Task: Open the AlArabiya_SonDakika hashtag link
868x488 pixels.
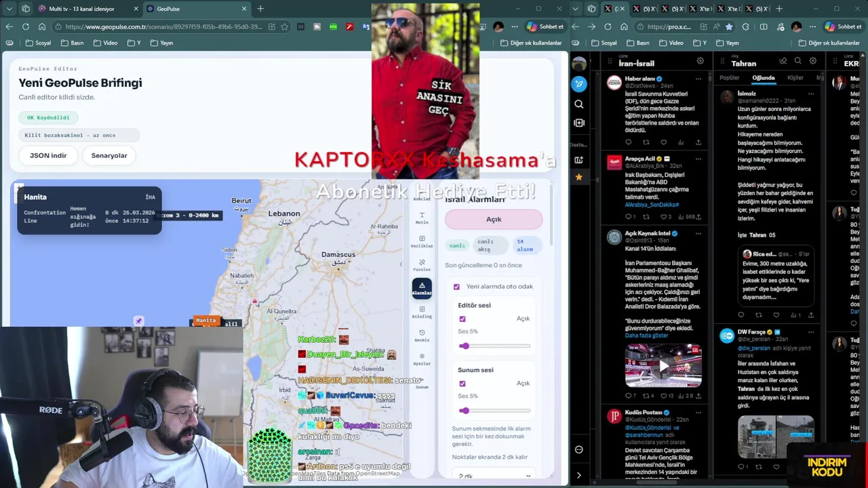Action: pyautogui.click(x=652, y=205)
